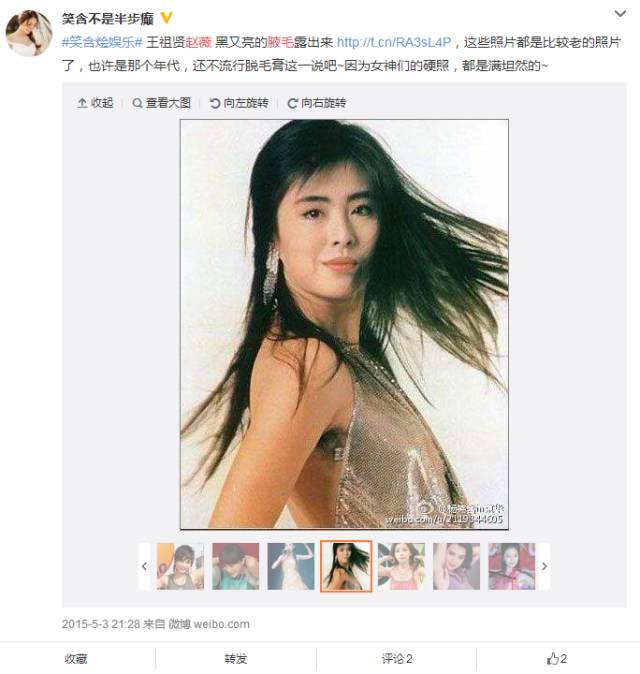Show next thumbnails with right arrow

click(544, 566)
